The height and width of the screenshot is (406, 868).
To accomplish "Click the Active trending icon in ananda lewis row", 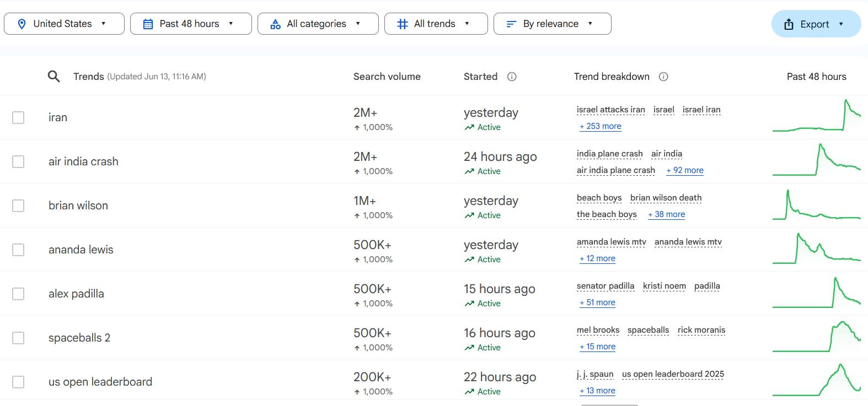I will point(469,259).
